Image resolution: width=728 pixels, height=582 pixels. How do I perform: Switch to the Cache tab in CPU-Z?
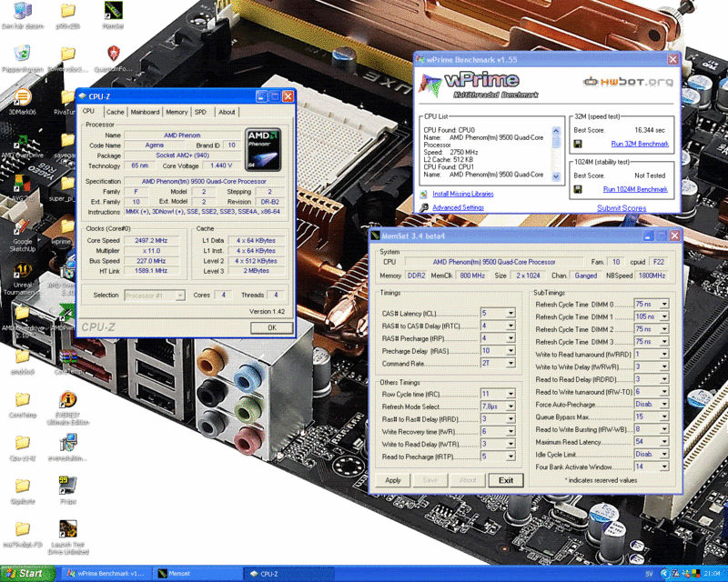coord(115,112)
